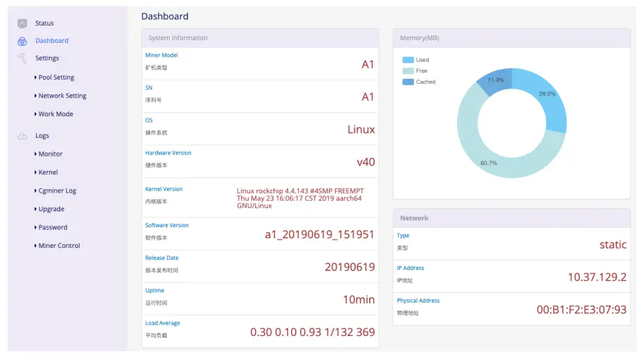Click the arrow beside Network Setting
644x356 pixels.
(36, 96)
